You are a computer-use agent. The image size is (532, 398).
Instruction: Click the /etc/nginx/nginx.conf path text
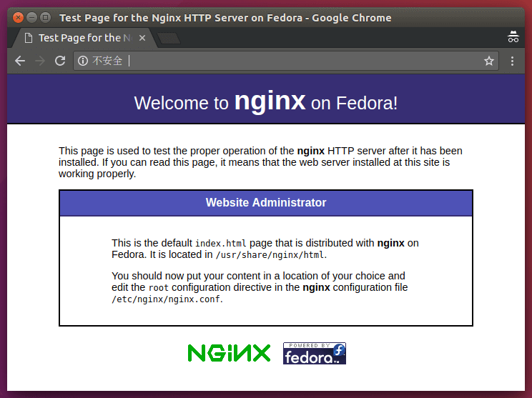[166, 299]
